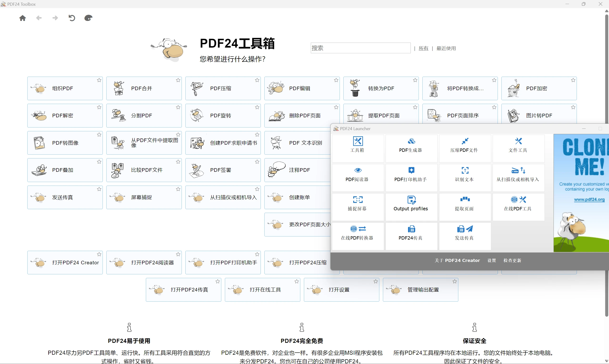The image size is (609, 364).
Task: Click 关于 PDF24 Creator in launcher footer
Action: click(457, 261)
